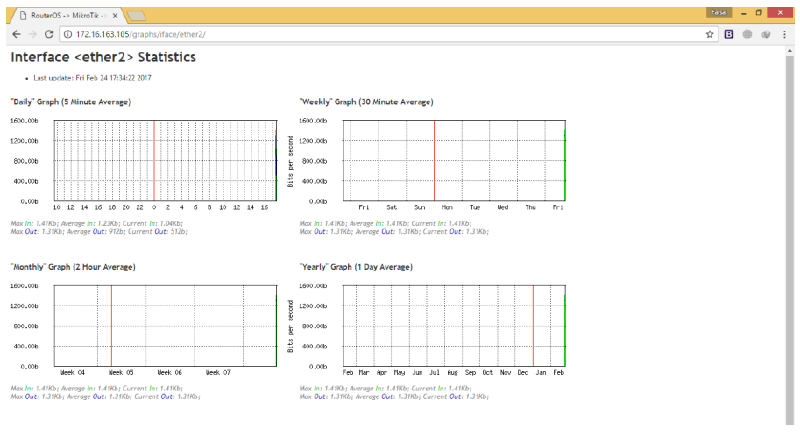Click the Interface ether2 Statistics heading
This screenshot has width=800, height=442.
pos(103,57)
